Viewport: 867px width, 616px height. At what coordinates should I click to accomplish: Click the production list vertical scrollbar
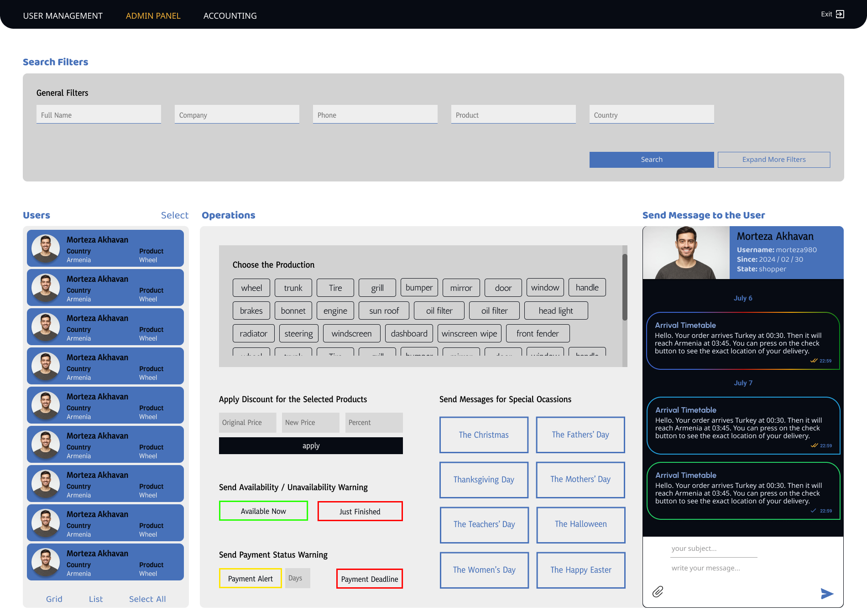tap(625, 287)
